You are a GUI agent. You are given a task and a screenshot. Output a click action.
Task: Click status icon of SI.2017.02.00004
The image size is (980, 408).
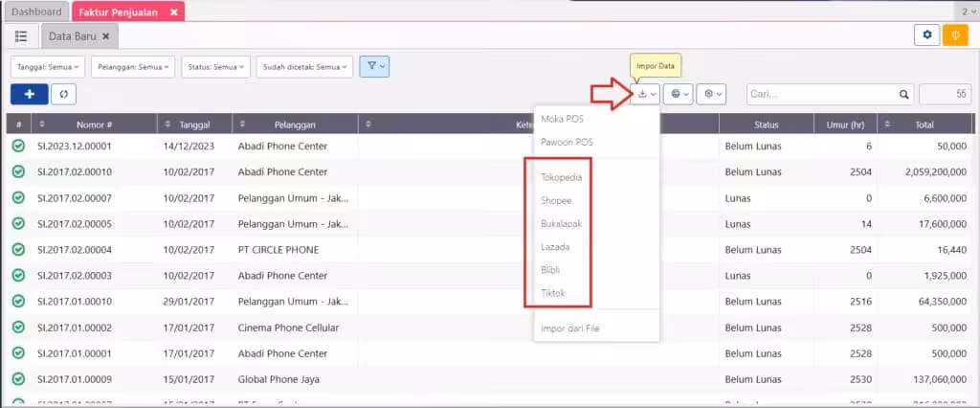click(x=18, y=250)
